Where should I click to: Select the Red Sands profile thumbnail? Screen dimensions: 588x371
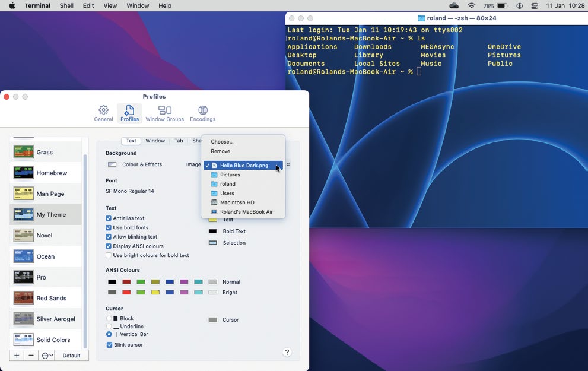[23, 298]
